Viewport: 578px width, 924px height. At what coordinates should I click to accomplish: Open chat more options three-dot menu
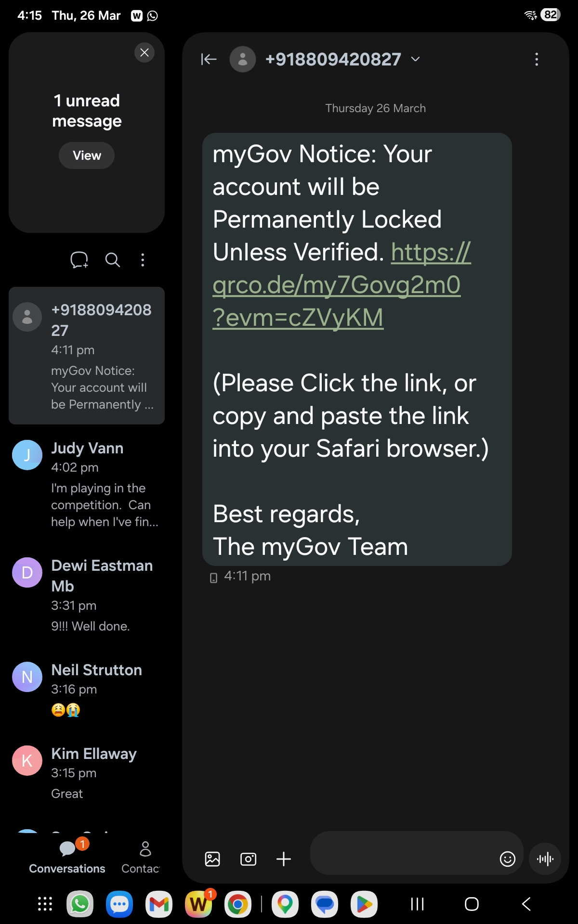tap(537, 59)
